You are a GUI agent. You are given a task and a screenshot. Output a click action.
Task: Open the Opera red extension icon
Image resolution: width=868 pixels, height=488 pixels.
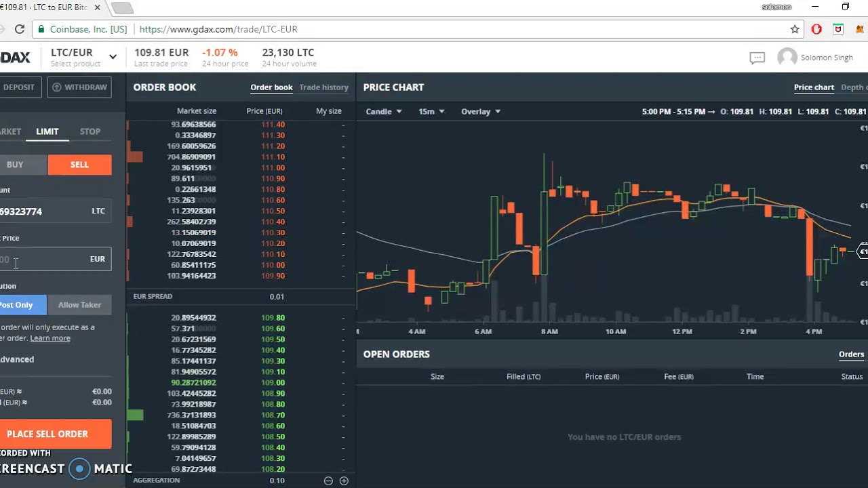[816, 29]
